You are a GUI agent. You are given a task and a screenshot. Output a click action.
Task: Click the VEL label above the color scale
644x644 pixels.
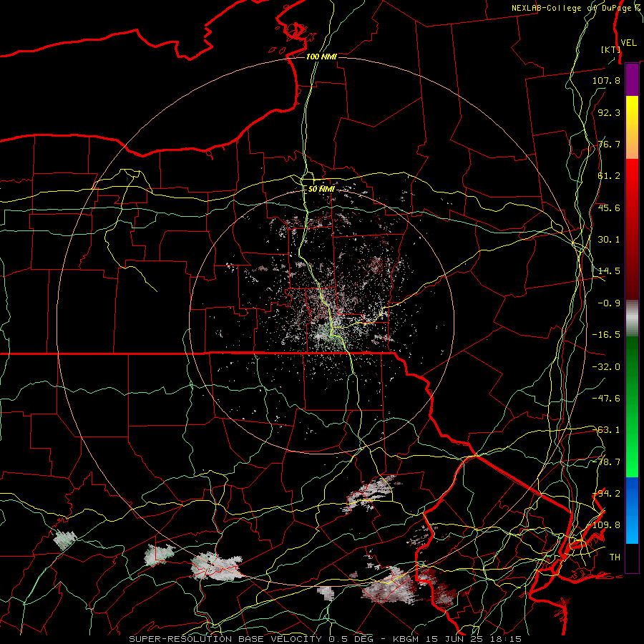click(x=628, y=43)
